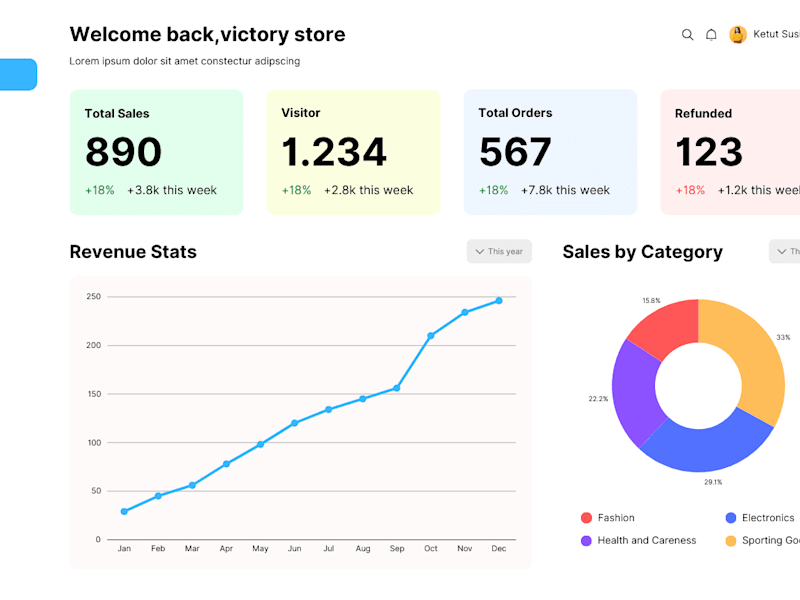The height and width of the screenshot is (600, 800).
Task: Click the red +18% in Refunded card
Action: pyautogui.click(x=690, y=190)
